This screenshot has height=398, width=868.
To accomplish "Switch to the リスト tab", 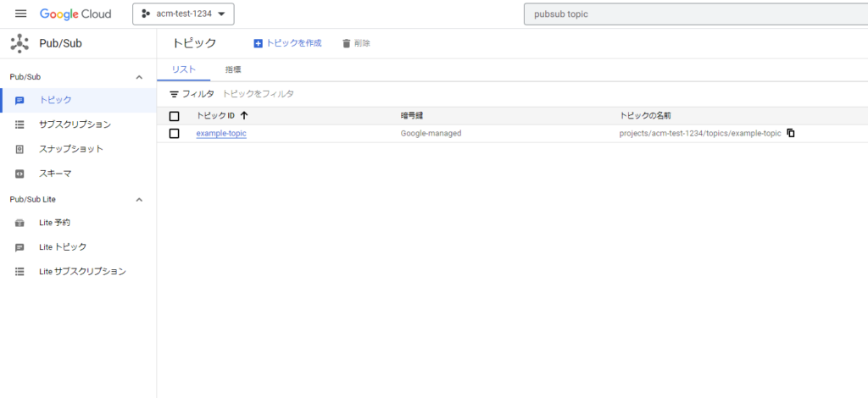I will click(x=184, y=69).
